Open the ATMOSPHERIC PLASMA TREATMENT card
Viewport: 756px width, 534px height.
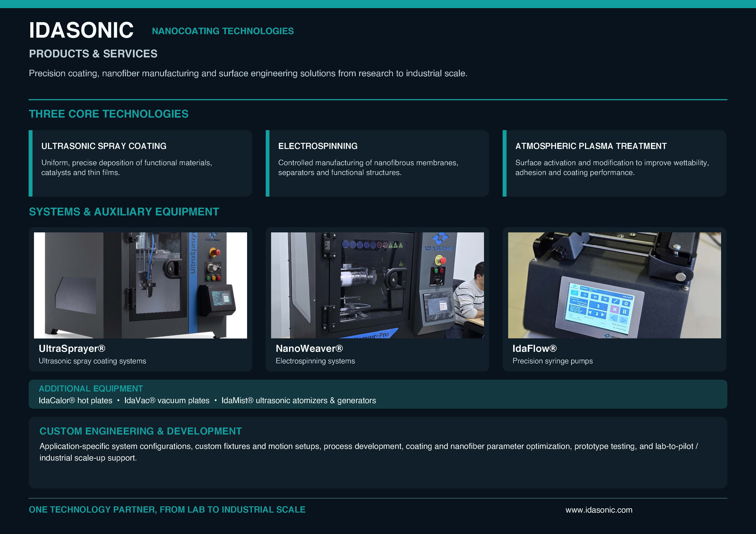tap(614, 163)
